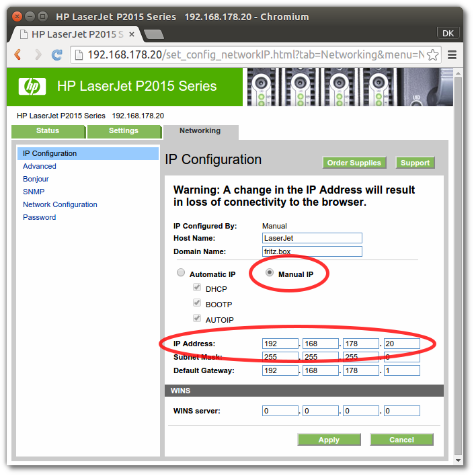474x476 pixels.
Task: Reload the page with refresh icon
Action: 56,54
